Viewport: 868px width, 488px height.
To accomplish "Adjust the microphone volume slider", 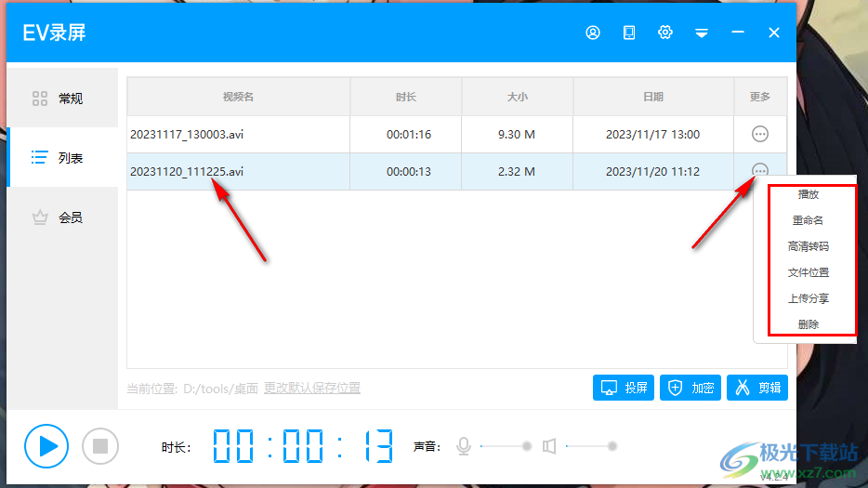I will tap(506, 446).
